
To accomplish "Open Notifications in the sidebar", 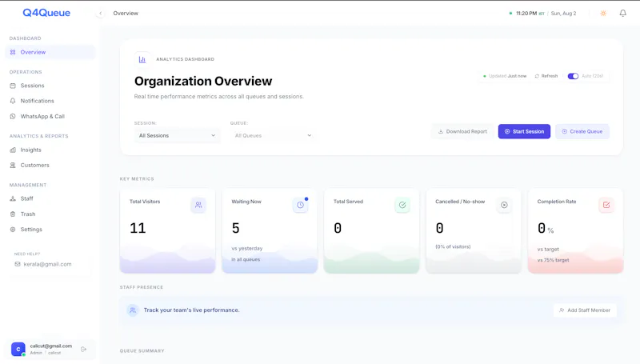I will (x=50, y=101).
